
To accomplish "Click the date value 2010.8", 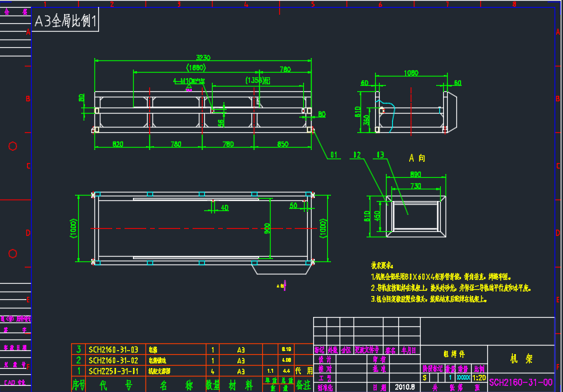I will coord(404,387).
